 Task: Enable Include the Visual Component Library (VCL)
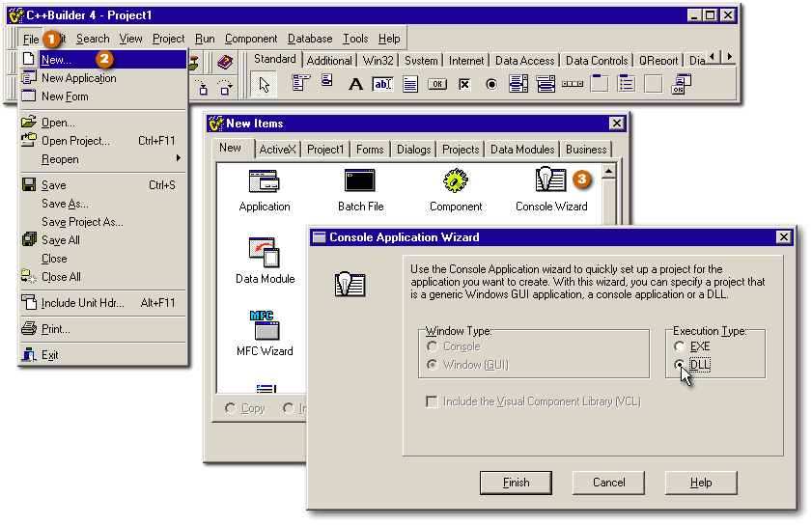click(x=533, y=401)
